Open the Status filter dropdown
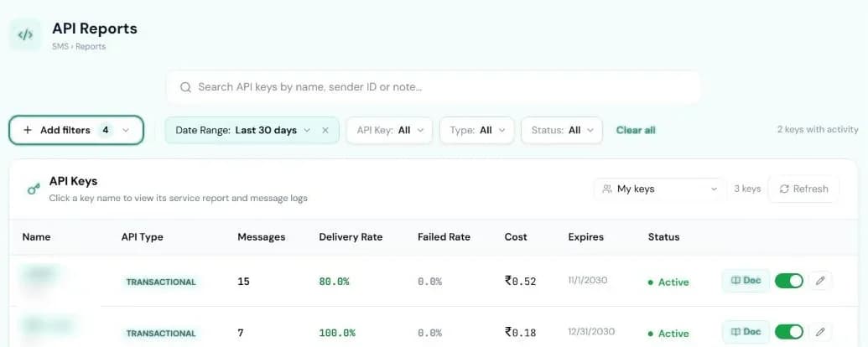The image size is (868, 347). tap(562, 131)
